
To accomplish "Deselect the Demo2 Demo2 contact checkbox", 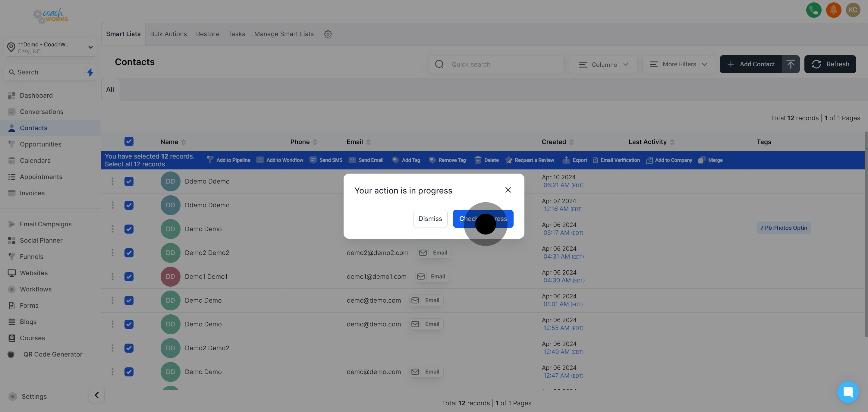I will tap(129, 253).
